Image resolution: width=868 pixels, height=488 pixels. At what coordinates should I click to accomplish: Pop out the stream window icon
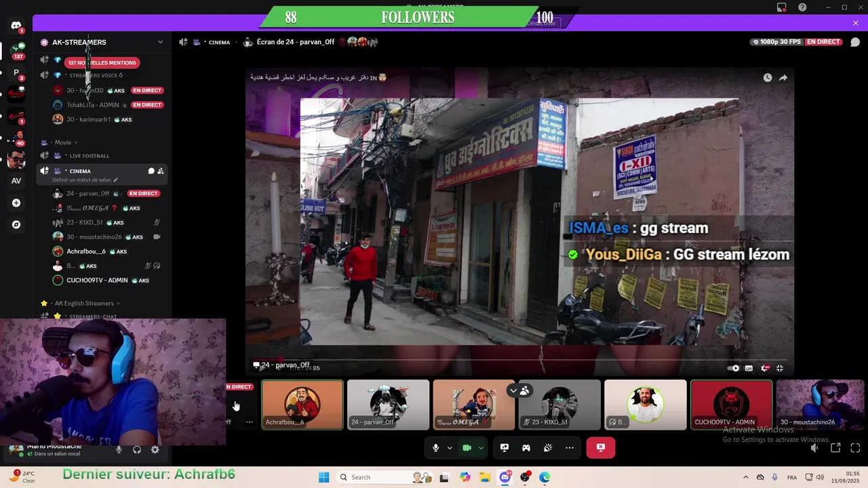[835, 448]
